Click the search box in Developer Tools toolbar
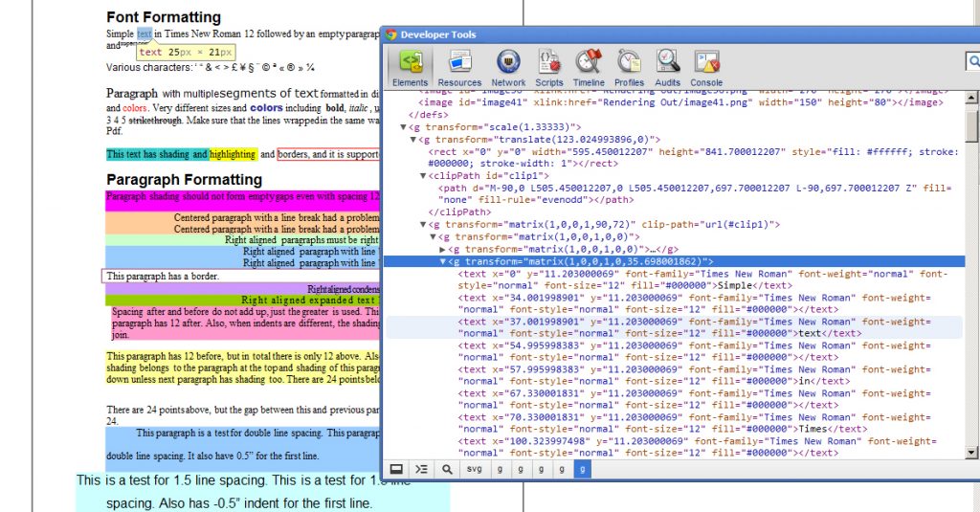Viewport: 980px width, 512px height. click(972, 61)
